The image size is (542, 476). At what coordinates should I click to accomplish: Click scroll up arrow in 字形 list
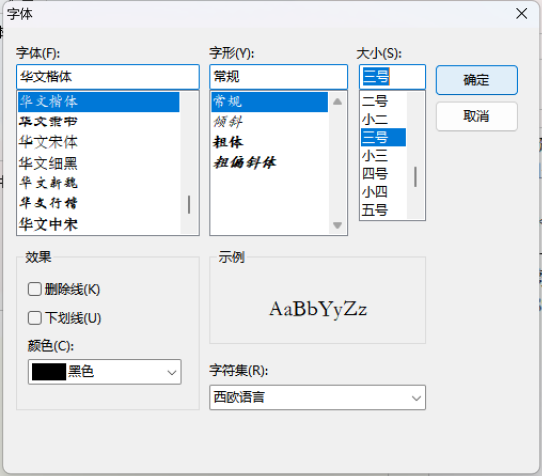[x=337, y=102]
